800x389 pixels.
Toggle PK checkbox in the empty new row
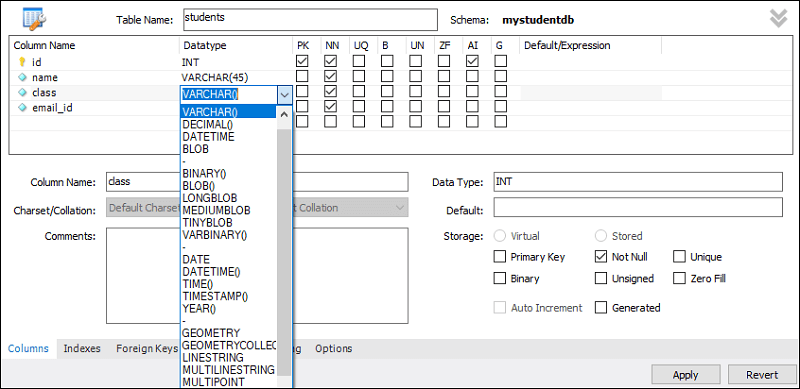coord(303,121)
